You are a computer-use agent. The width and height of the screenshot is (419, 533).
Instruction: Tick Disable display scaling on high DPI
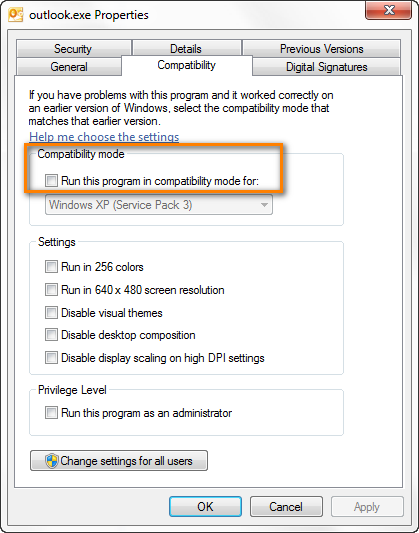tap(51, 358)
